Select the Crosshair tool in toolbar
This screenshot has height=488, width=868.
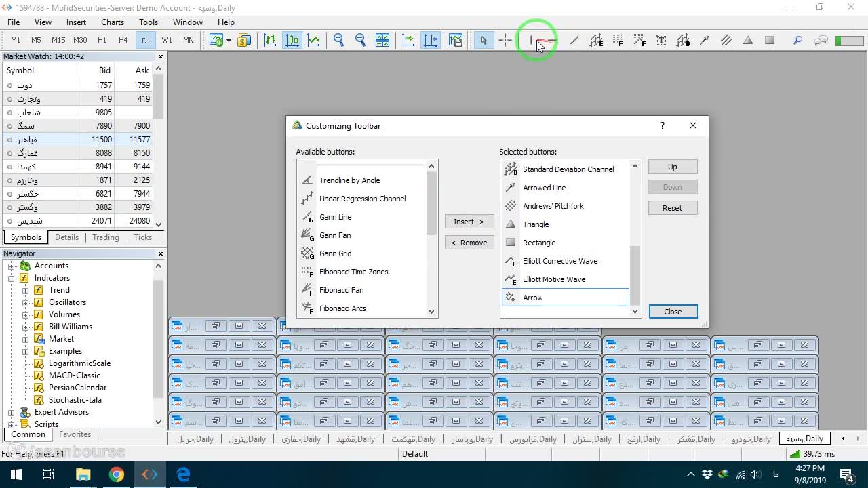tap(505, 41)
